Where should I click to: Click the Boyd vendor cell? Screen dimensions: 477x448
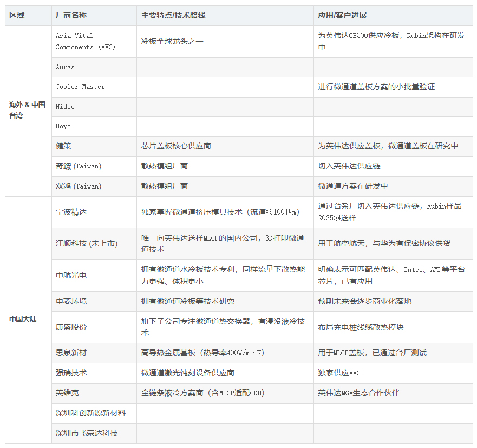63,126
